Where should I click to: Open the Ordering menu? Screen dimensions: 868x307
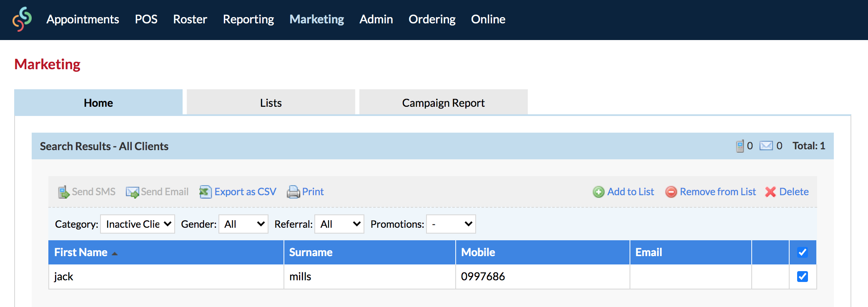[x=432, y=19]
